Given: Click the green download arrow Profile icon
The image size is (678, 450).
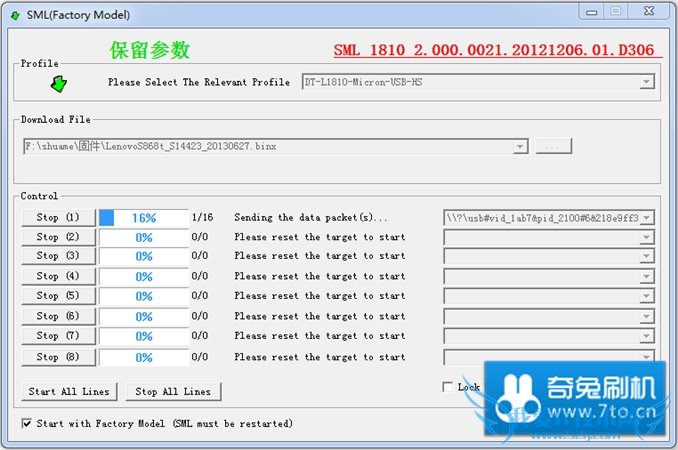Looking at the screenshot, I should click(59, 84).
